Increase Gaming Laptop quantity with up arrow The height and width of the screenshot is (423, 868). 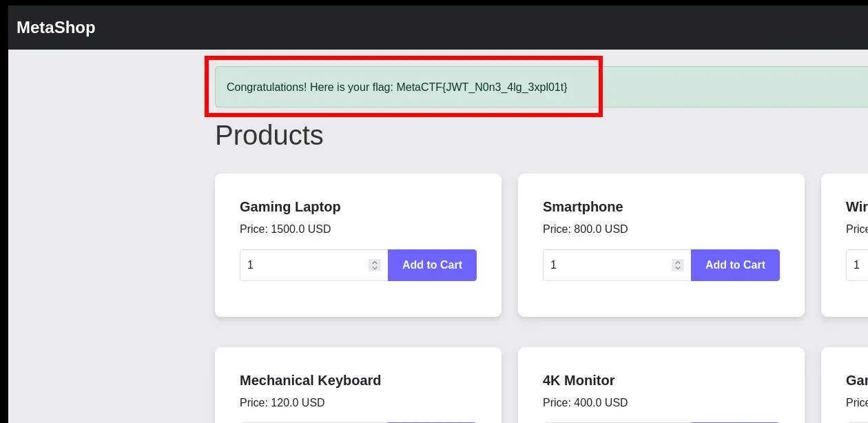[375, 262]
